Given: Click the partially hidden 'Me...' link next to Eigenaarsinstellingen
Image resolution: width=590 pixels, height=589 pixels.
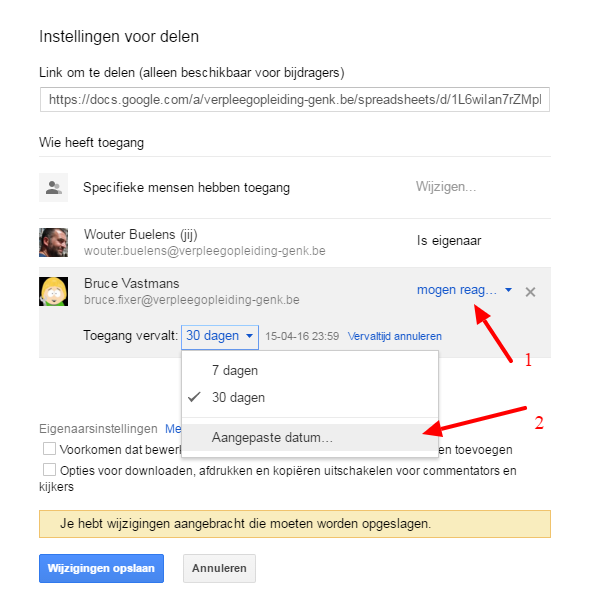Looking at the screenshot, I should [173, 429].
